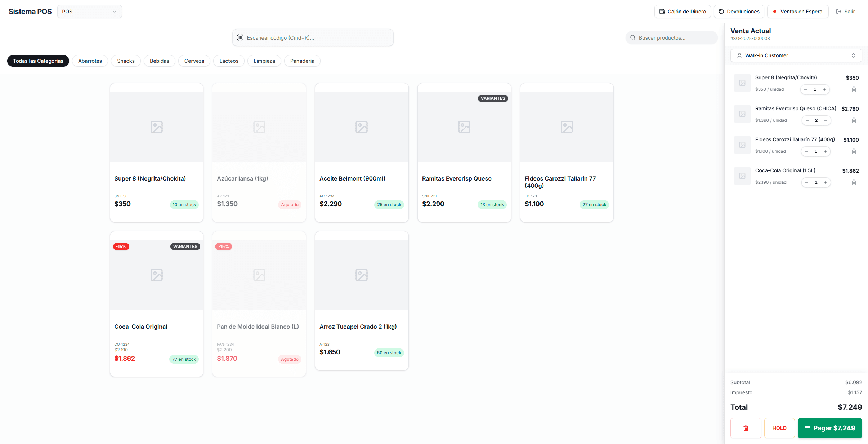Filter by Bebidas category
This screenshot has height=444, width=868.
click(159, 61)
